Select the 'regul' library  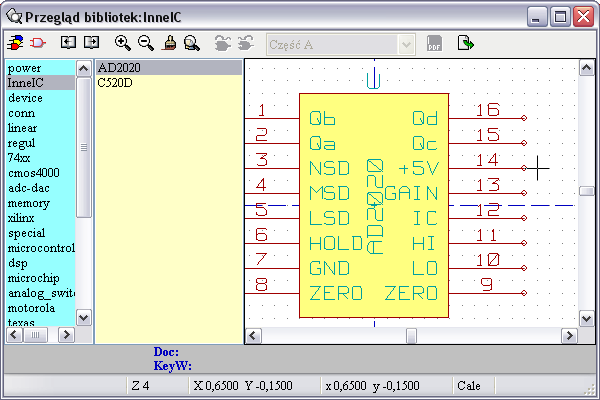coord(41,143)
